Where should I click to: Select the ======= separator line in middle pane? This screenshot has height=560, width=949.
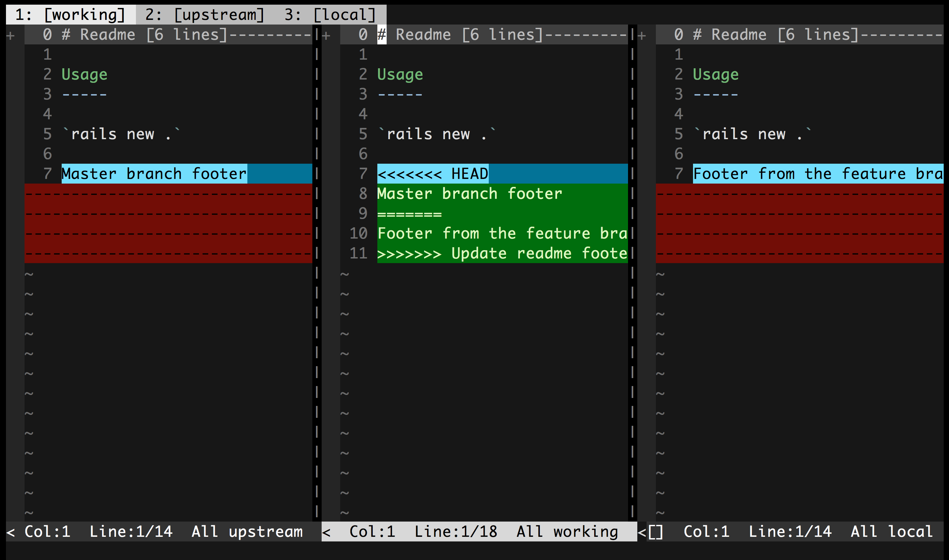tap(410, 214)
